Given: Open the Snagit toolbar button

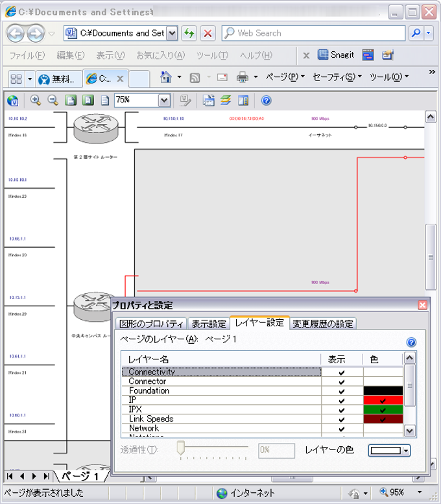Looking at the screenshot, I should (x=336, y=55).
